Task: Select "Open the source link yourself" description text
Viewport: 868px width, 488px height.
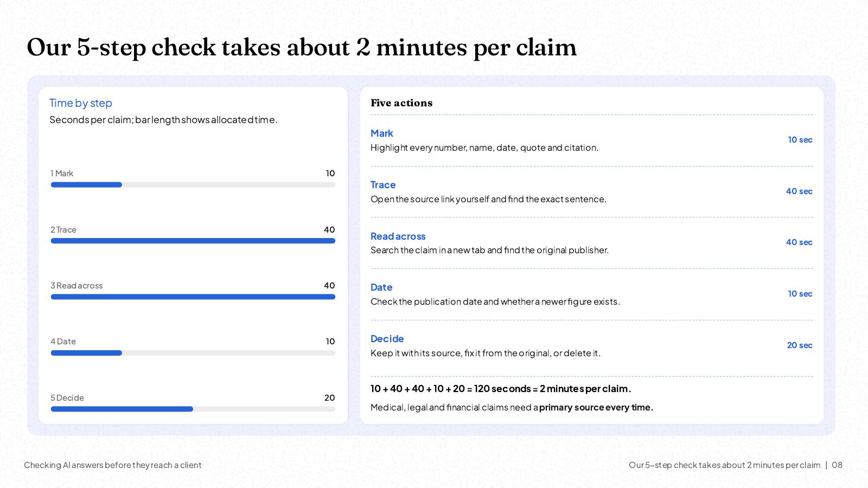Action: coord(488,199)
